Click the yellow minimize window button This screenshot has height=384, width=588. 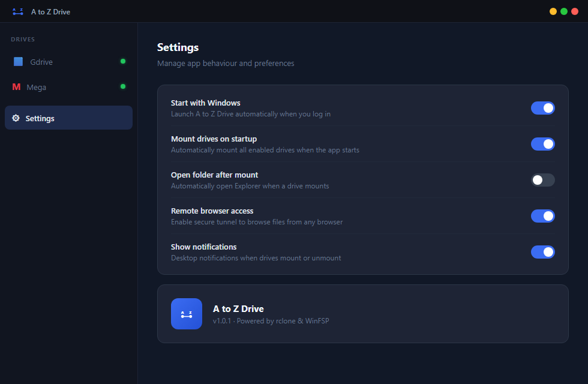pyautogui.click(x=553, y=11)
